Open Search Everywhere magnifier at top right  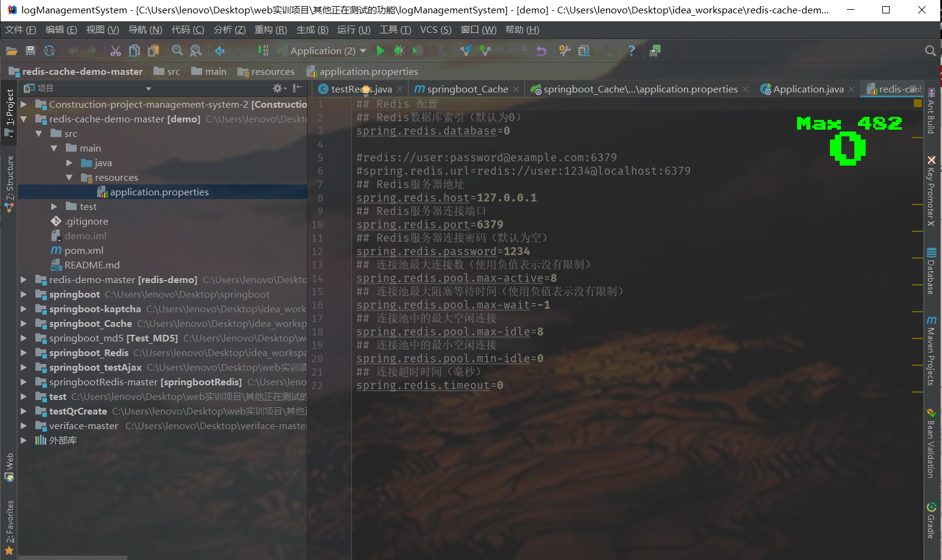[930, 51]
